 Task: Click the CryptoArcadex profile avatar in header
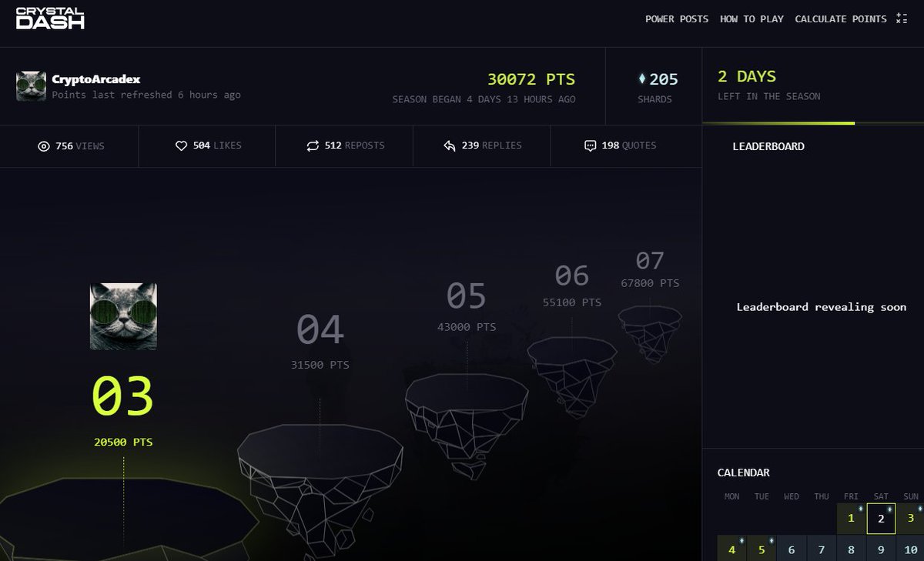pyautogui.click(x=32, y=86)
